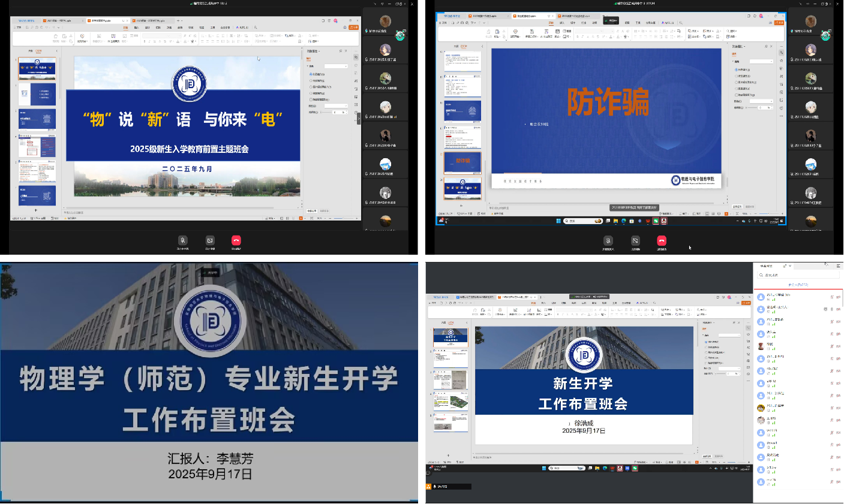Select the first fill radio option beside '物说新语' slide
This screenshot has width=844, height=504.
[311, 74]
